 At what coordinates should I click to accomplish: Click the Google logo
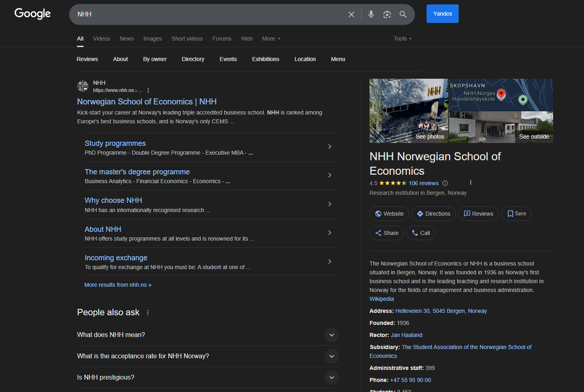pos(33,14)
